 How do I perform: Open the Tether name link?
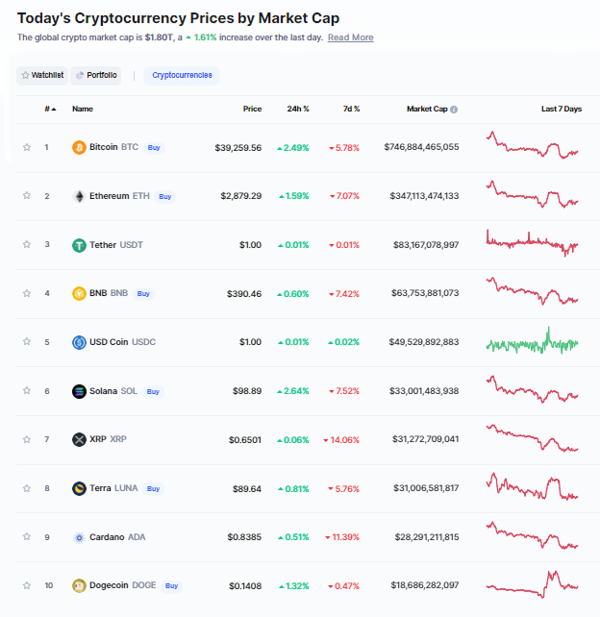point(103,245)
